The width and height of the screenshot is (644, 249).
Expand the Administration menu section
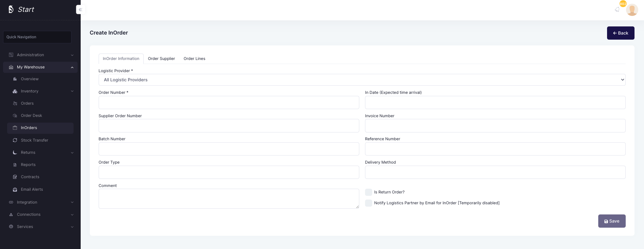pyautogui.click(x=41, y=55)
